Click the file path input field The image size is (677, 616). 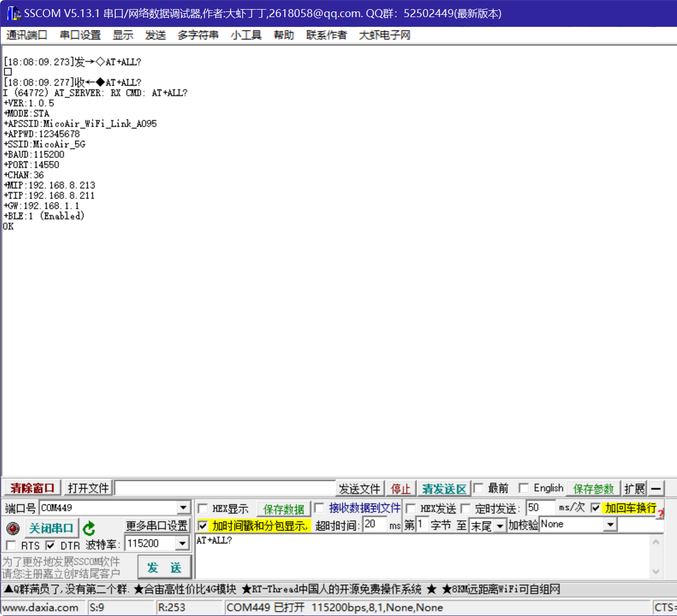pos(225,488)
